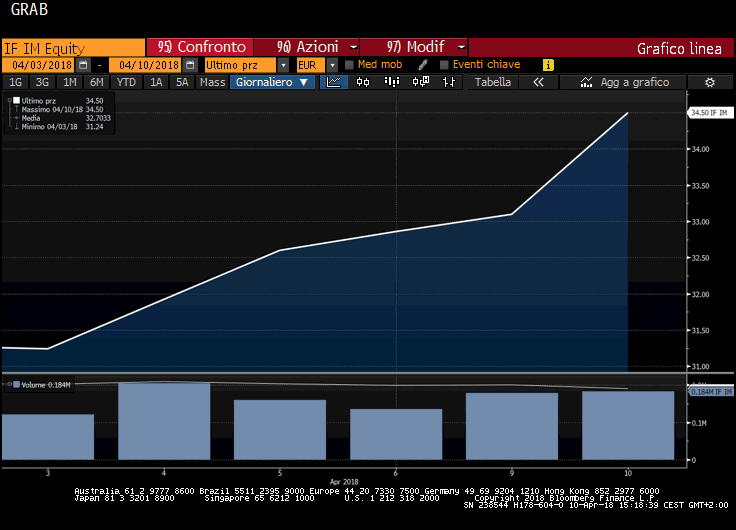Open the end date calendar icon

(188, 65)
